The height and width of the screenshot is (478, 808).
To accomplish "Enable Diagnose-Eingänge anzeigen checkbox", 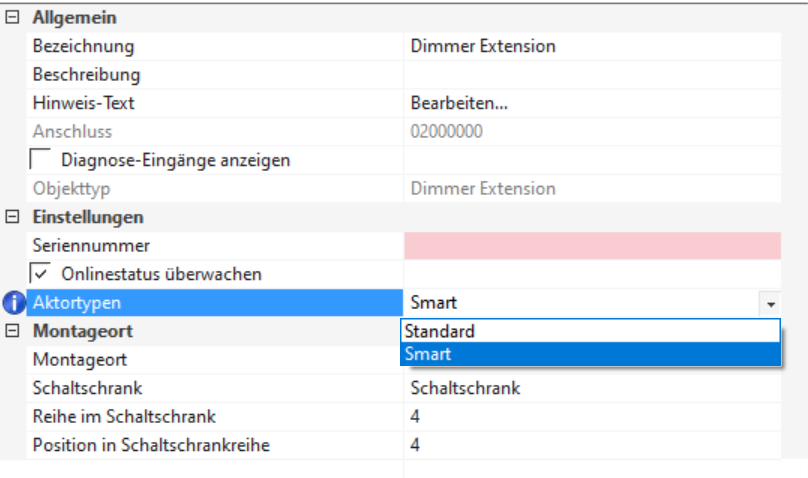I will [42, 160].
